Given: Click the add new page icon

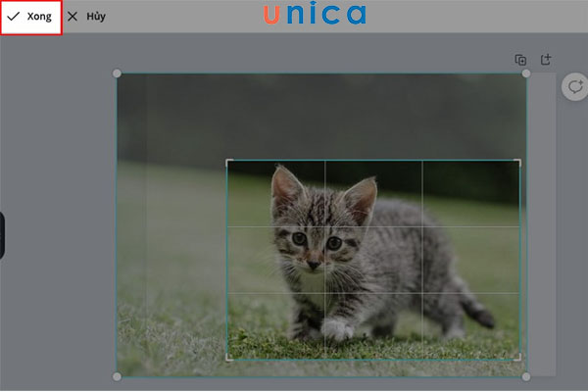Looking at the screenshot, I should click(546, 60).
